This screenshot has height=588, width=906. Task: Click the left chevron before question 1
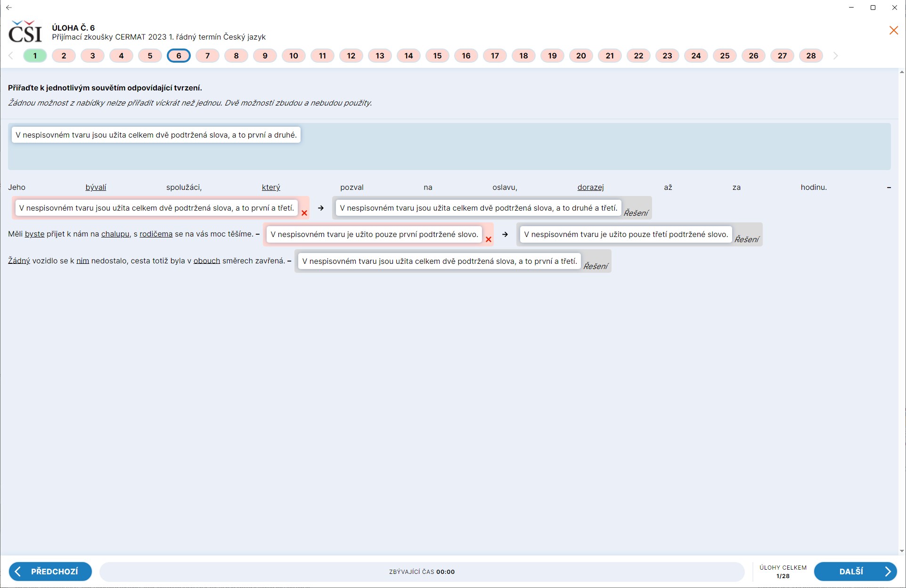coord(11,56)
